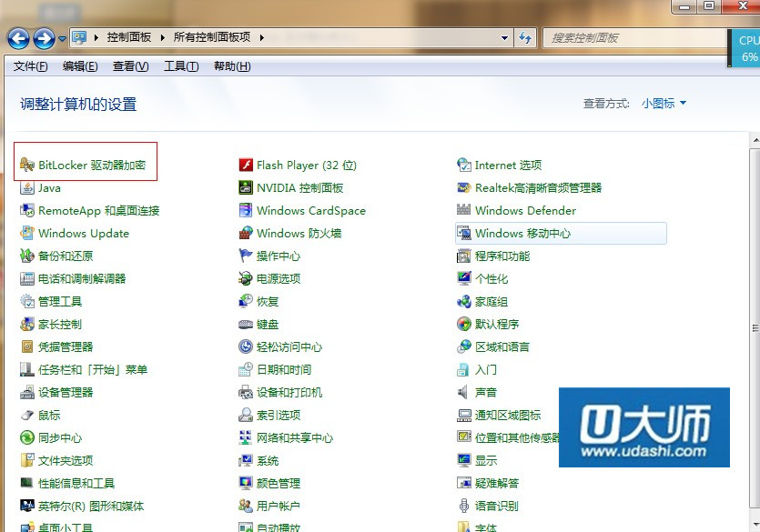This screenshot has height=532, width=760.
Task: Open the Windows Update icon
Action: point(26,234)
